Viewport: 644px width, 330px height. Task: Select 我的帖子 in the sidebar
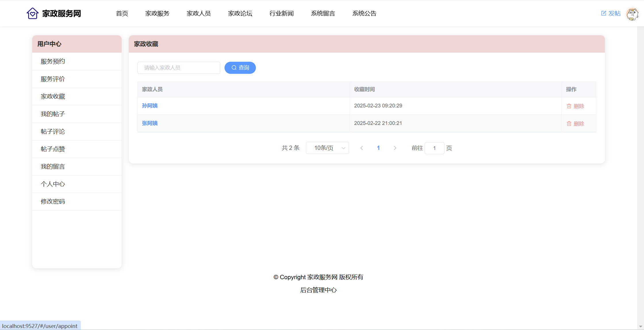[53, 114]
